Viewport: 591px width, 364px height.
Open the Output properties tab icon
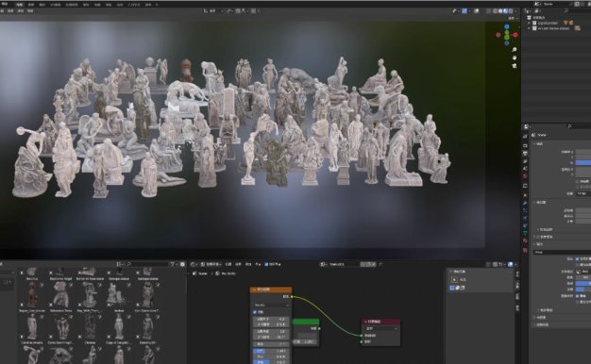coord(526,153)
